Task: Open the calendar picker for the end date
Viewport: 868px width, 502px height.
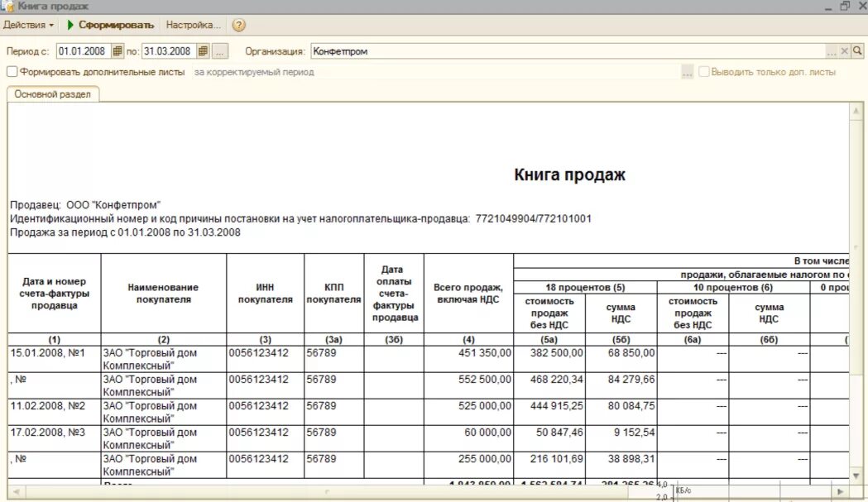Action: [203, 51]
